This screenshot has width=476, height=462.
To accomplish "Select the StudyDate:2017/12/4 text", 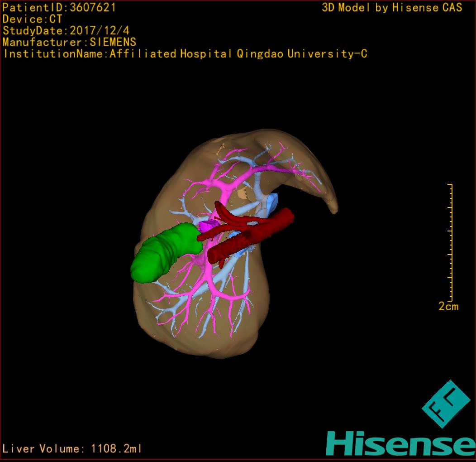I will (x=66, y=31).
